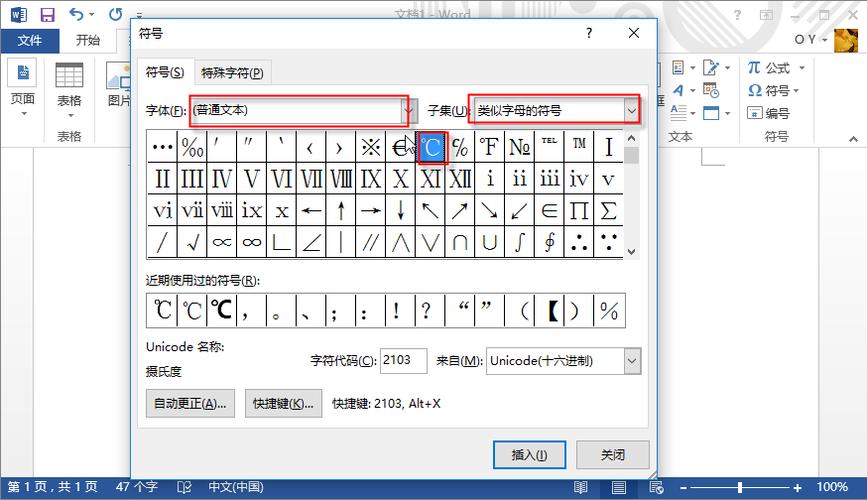Viewport: 867px width, 500px height.
Task: Select the ※ reference mark symbol
Action: (x=370, y=147)
